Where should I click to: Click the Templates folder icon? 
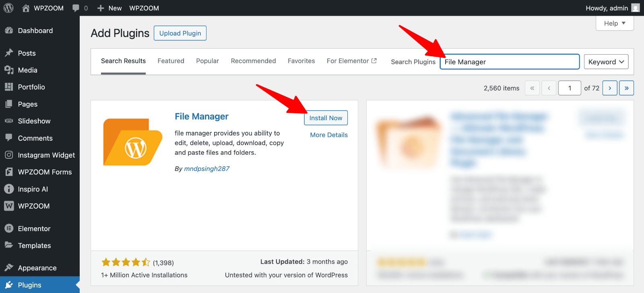(9, 245)
